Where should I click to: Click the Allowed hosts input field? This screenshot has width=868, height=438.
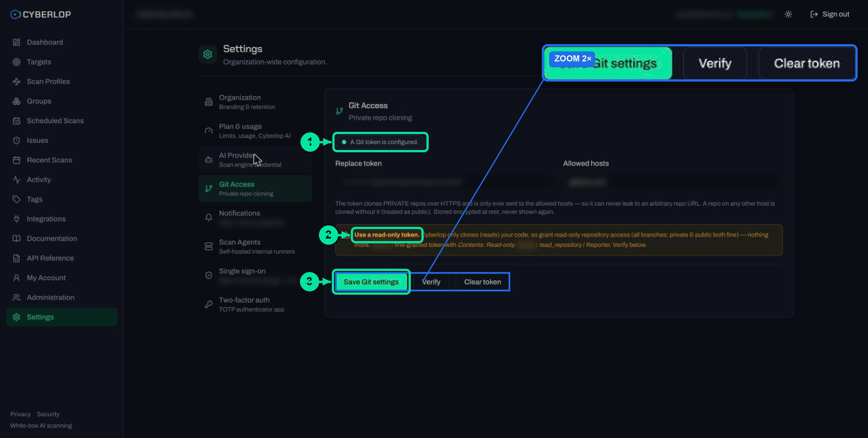coord(673,182)
